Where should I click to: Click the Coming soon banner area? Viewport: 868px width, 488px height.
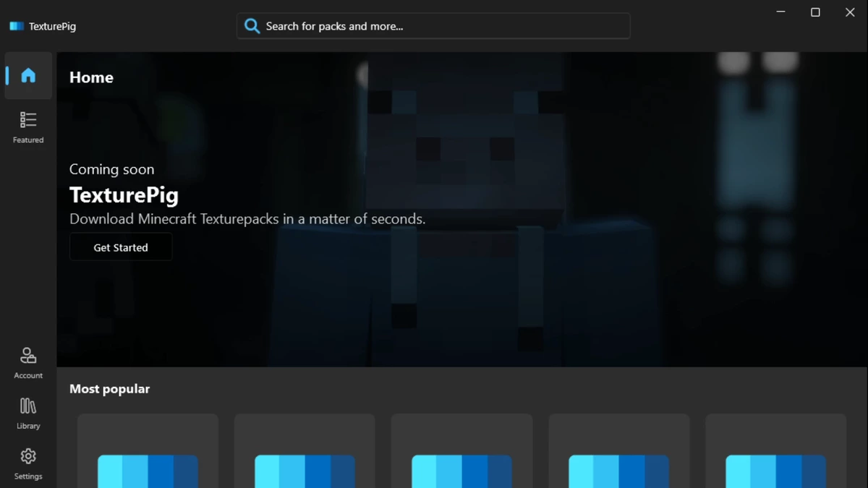(x=111, y=169)
